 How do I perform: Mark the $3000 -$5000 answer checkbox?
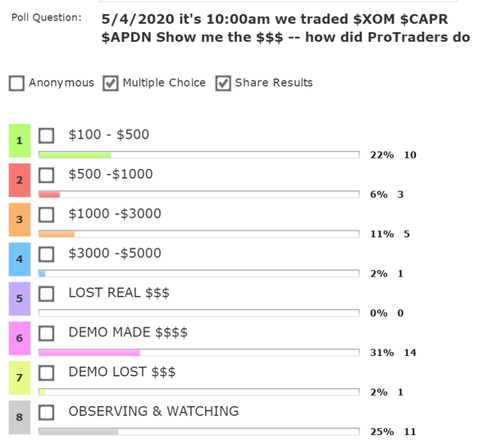[x=48, y=254]
